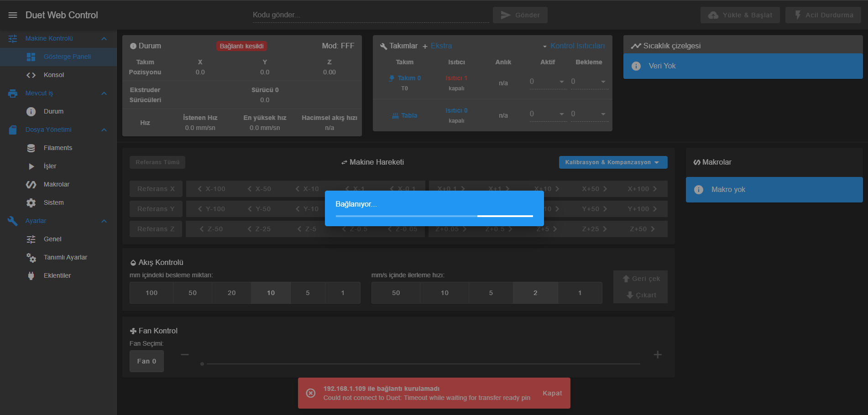Click the Eklentiler plug icon
The width and height of the screenshot is (868, 415).
pos(31,276)
